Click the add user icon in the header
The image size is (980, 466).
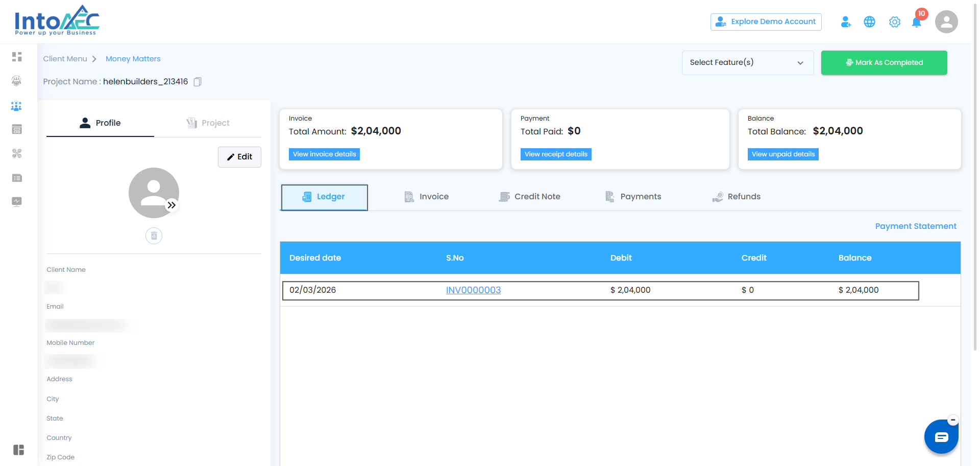[x=846, y=22]
